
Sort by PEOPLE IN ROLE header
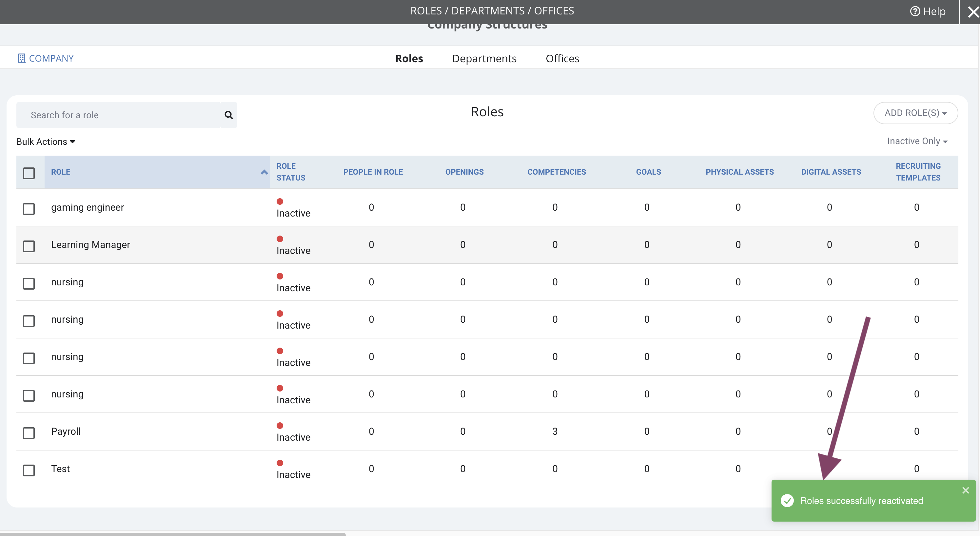pyautogui.click(x=373, y=172)
